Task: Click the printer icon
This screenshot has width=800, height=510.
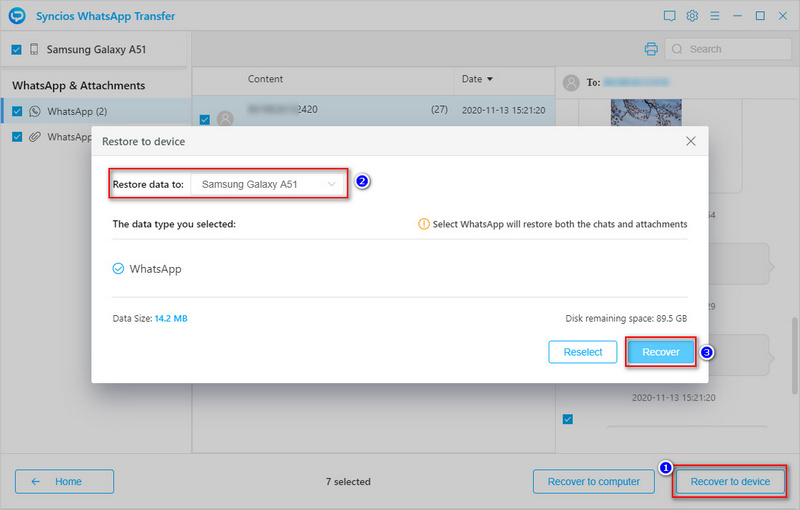Action: [651, 49]
